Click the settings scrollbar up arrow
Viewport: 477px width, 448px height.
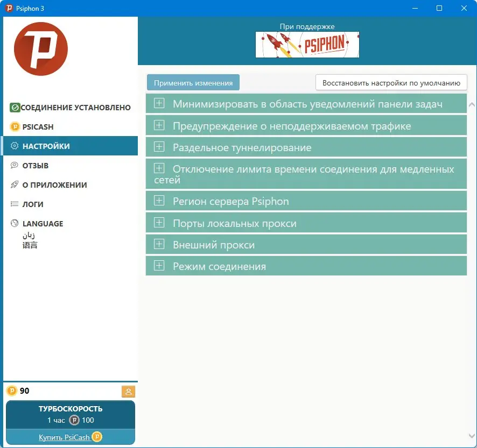(x=472, y=105)
